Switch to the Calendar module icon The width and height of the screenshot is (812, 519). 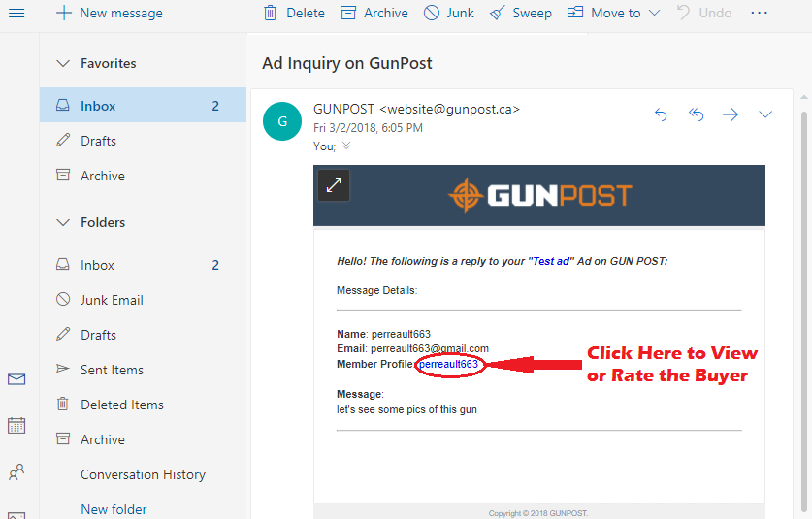coord(16,425)
